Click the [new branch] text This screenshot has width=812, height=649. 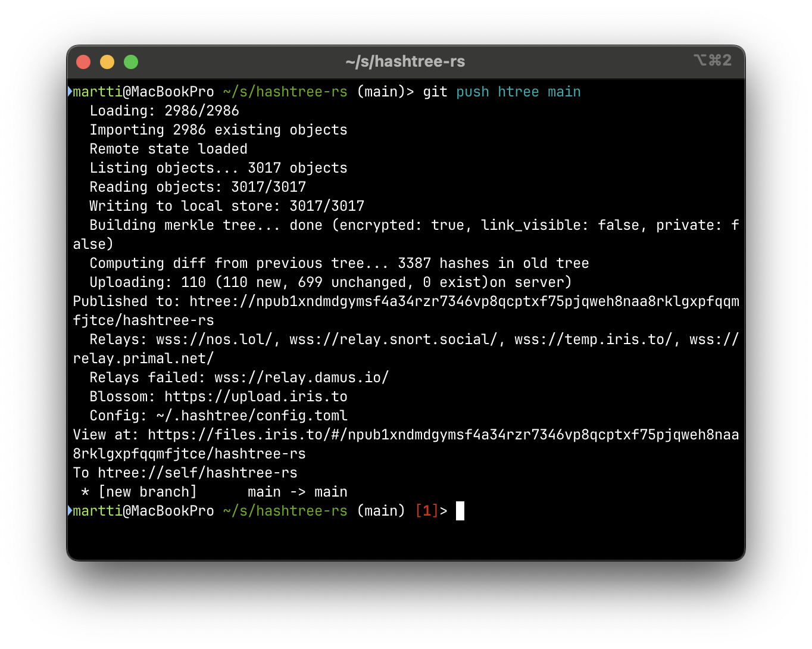(x=147, y=492)
